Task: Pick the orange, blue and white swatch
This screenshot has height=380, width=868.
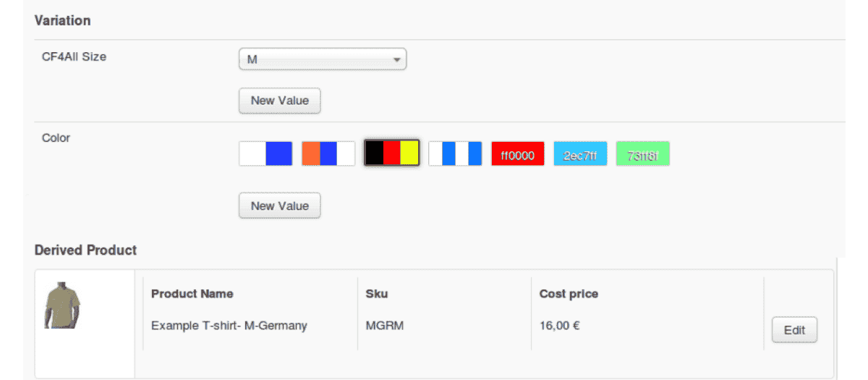Action: 328,153
